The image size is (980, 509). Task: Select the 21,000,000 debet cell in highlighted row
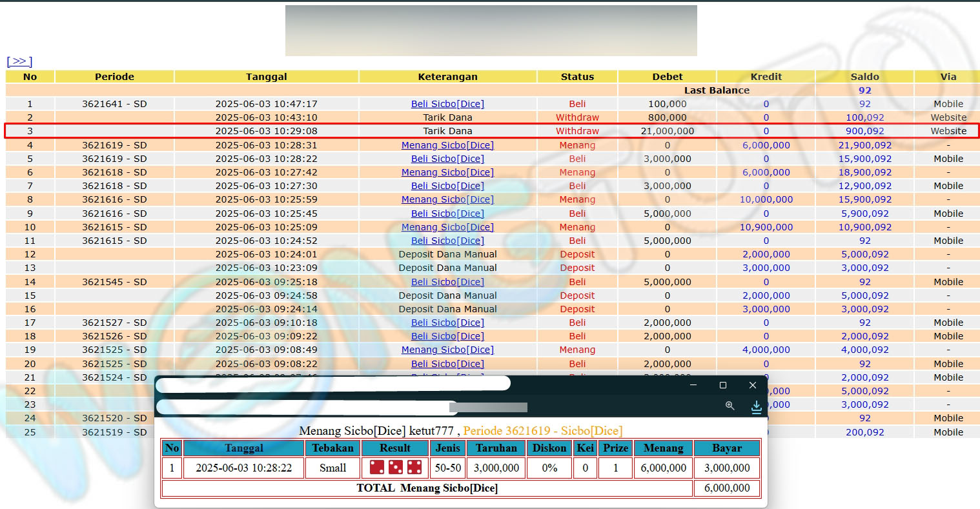coord(667,131)
